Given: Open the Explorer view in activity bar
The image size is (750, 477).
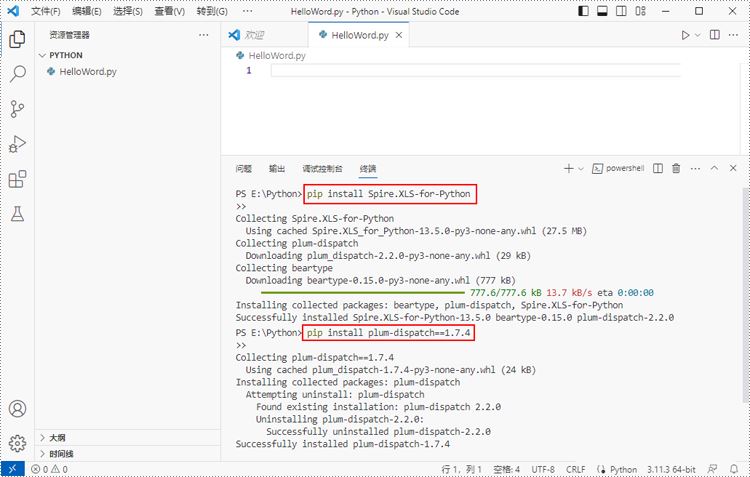Looking at the screenshot, I should coord(17,39).
